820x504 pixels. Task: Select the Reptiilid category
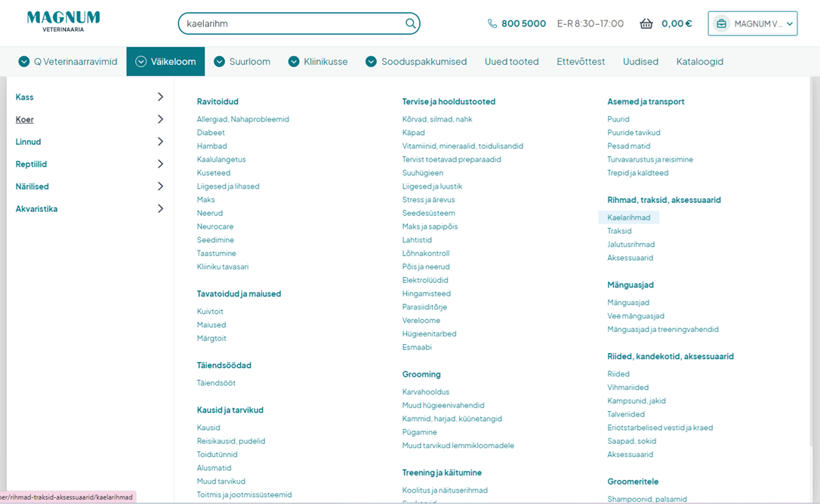pyautogui.click(x=32, y=164)
